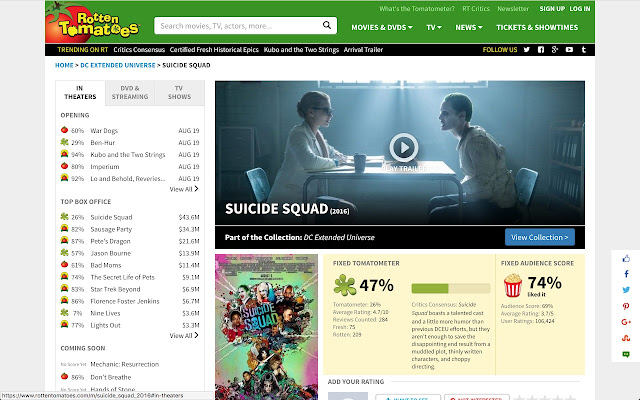The width and height of the screenshot is (640, 400).
Task: Share page on Facebook from sidebar
Action: click(x=626, y=274)
